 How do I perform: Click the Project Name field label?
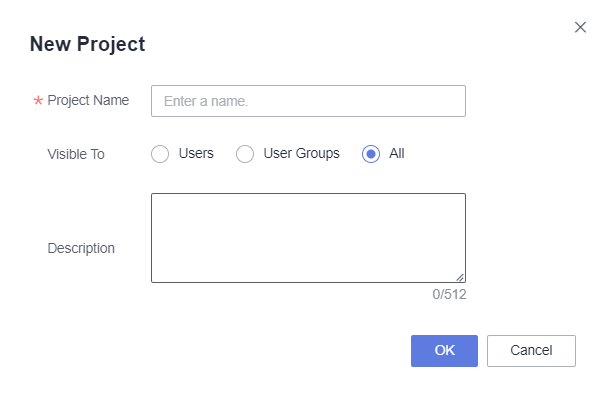tap(88, 100)
